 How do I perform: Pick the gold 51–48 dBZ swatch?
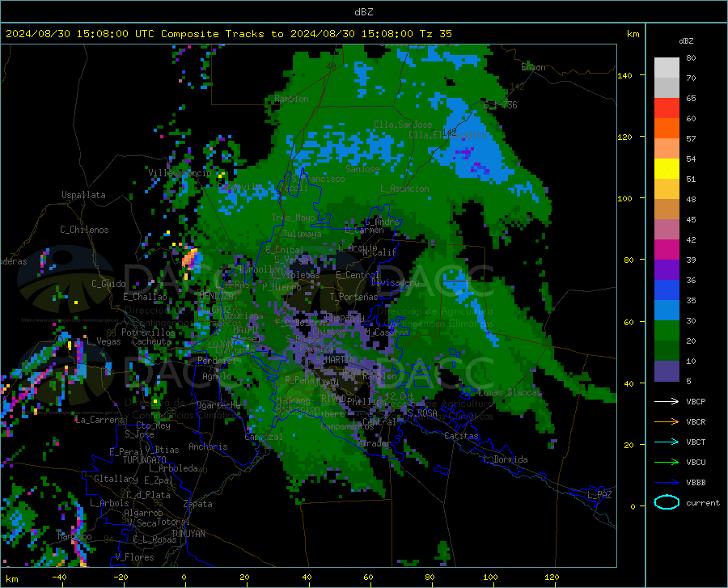coord(667,189)
